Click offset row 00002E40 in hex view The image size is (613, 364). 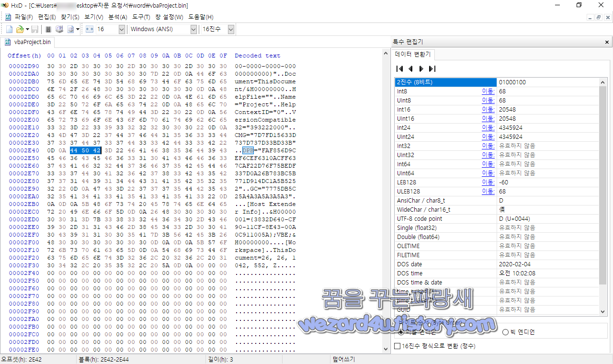tap(24, 150)
